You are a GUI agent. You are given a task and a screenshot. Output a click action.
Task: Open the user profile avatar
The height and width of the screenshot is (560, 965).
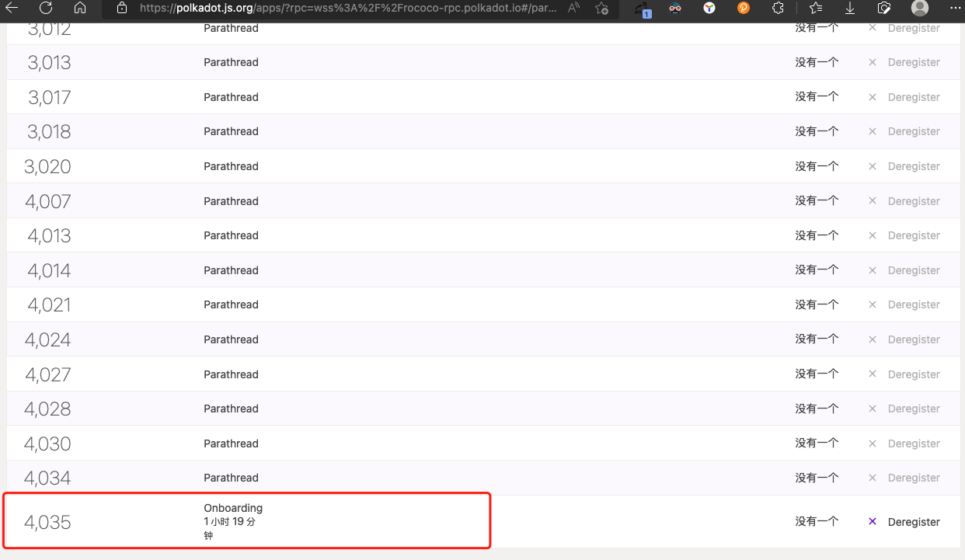tap(920, 8)
